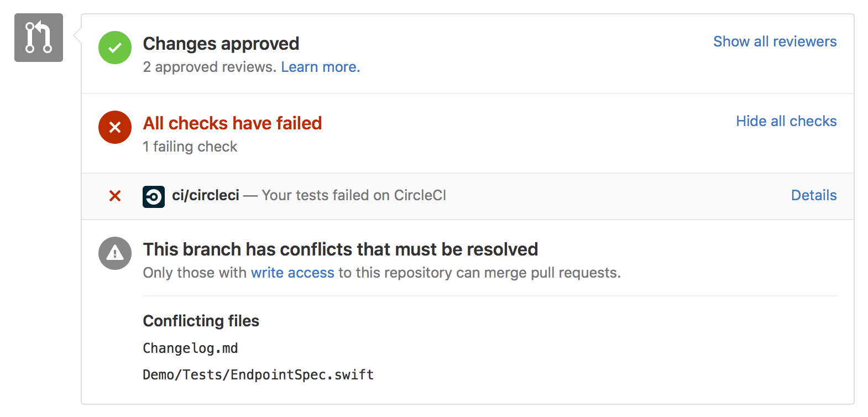Click the Changes approved heading
Image resolution: width=868 pixels, height=417 pixels.
click(221, 44)
